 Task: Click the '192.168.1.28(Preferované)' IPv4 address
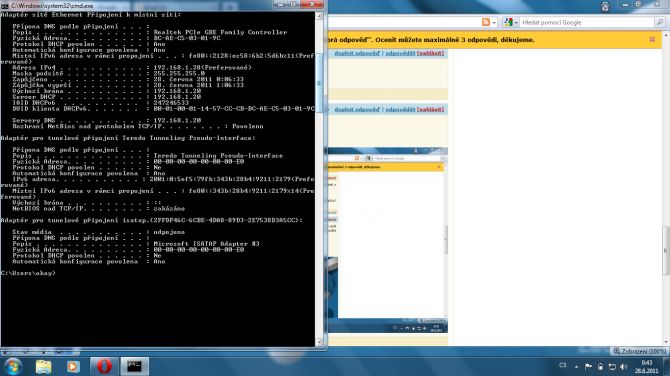[202, 68]
